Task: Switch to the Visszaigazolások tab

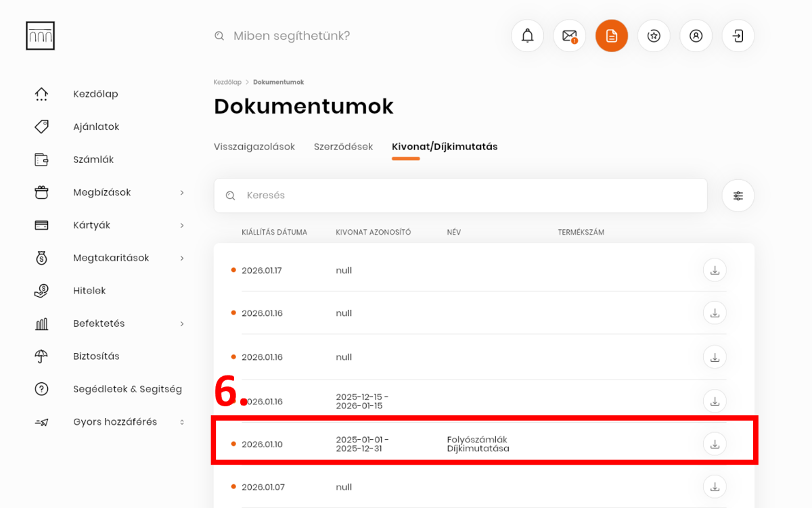Action: 254,147
